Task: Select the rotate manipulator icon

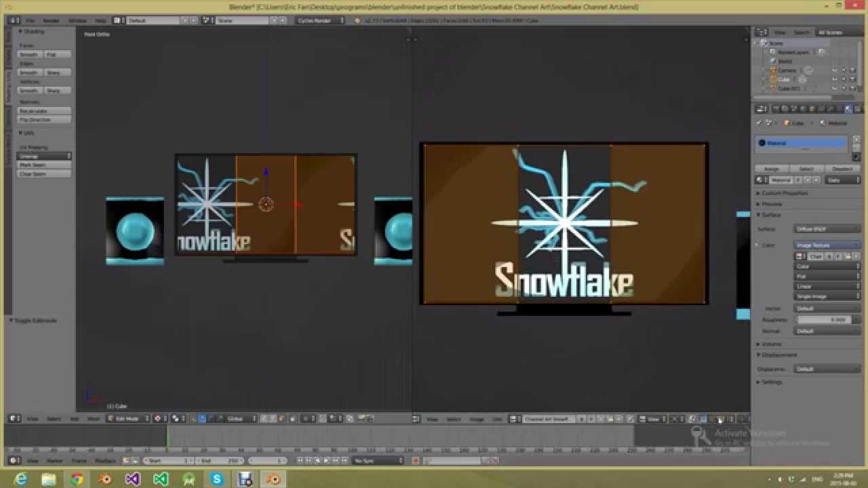Action: pos(210,419)
